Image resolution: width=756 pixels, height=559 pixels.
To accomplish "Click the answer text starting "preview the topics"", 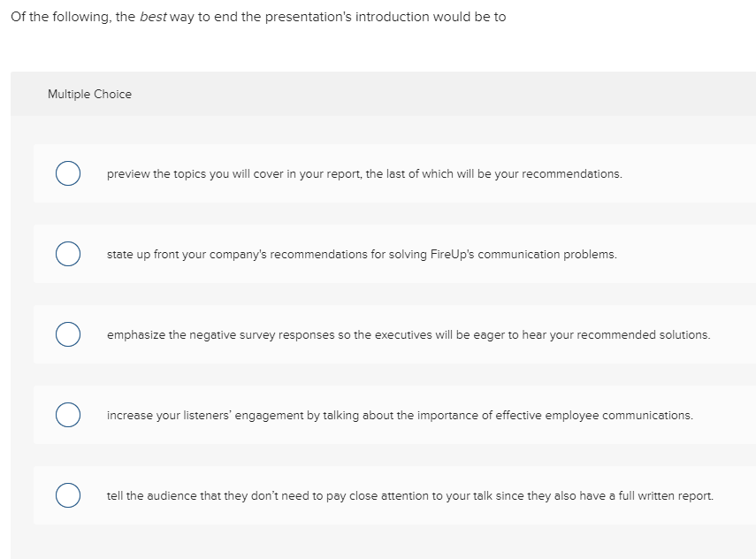I will (x=363, y=174).
